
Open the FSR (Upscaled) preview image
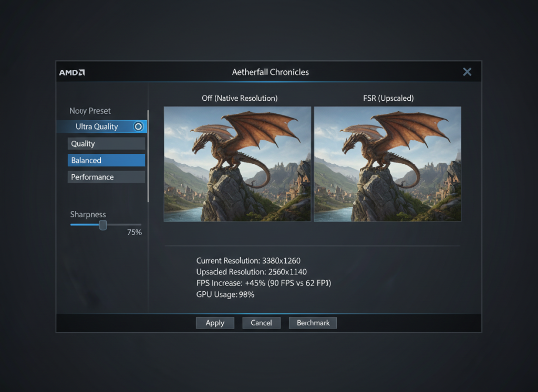coord(388,164)
